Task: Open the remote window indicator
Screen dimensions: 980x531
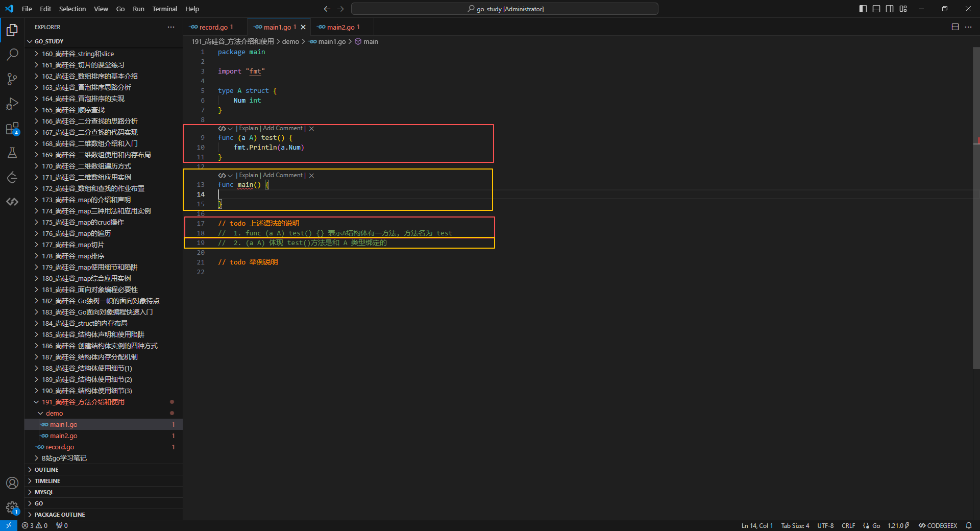Action: [x=9, y=525]
